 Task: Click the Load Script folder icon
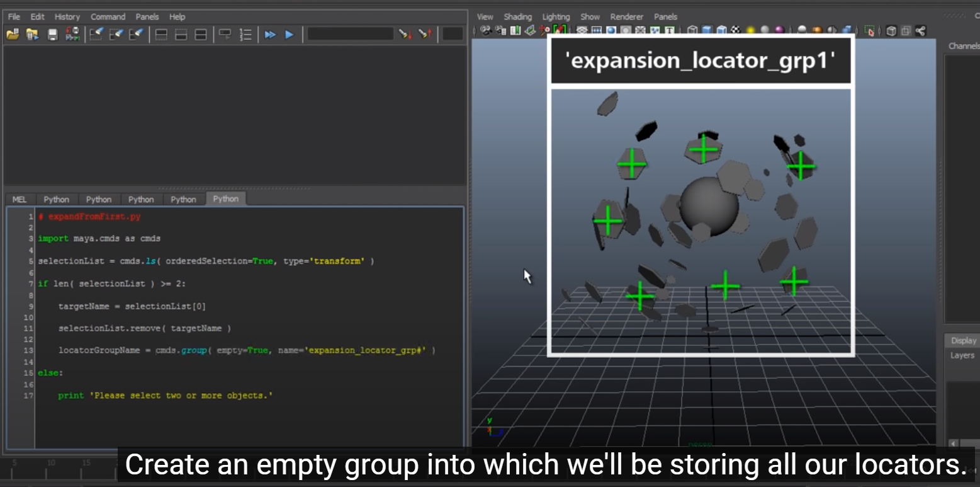coord(13,34)
